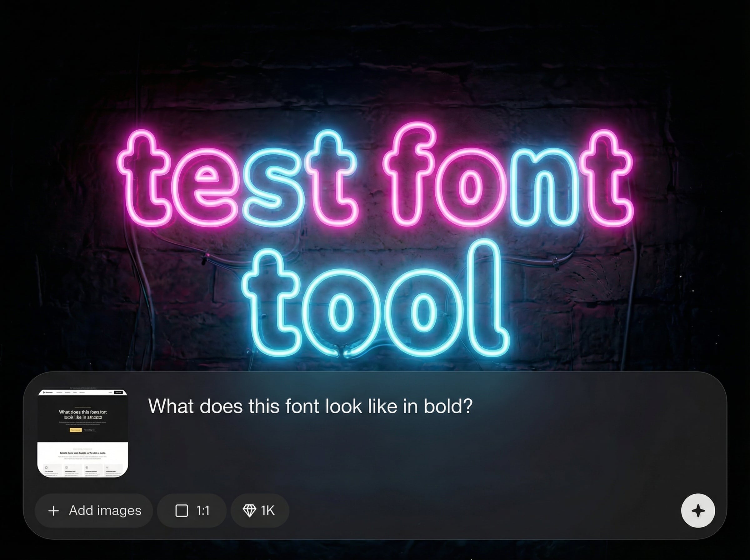Viewport: 750px width, 560px height.
Task: Click the thumbnail's white headline text
Action: tap(83, 414)
